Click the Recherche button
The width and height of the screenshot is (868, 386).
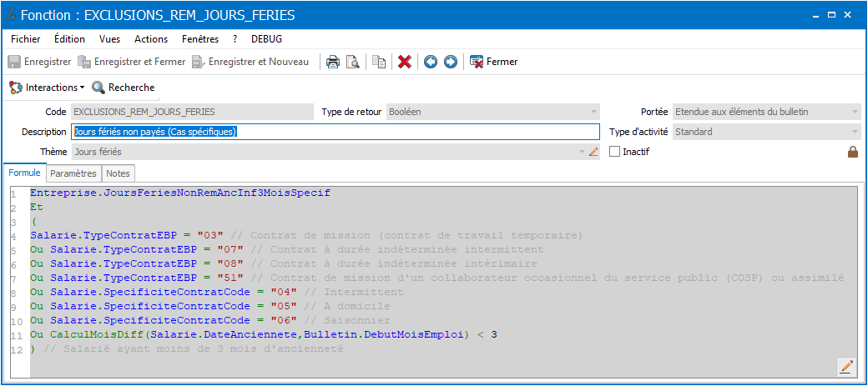click(124, 88)
